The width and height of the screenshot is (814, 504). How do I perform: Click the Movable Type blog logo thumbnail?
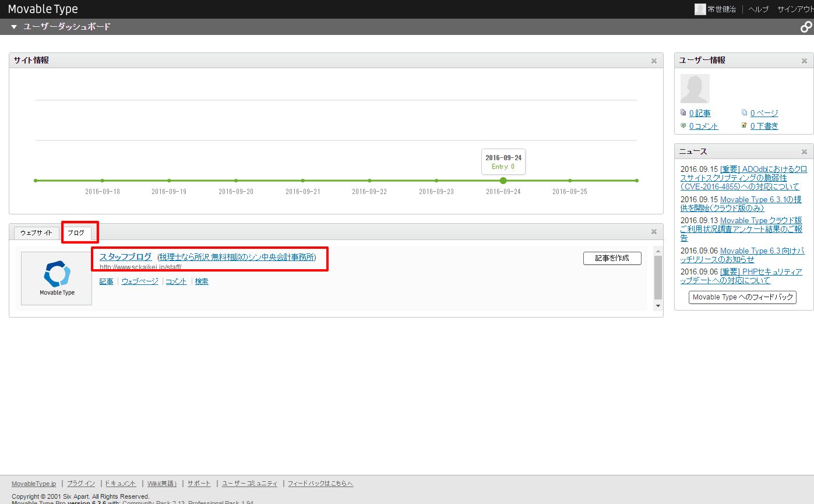click(x=57, y=279)
